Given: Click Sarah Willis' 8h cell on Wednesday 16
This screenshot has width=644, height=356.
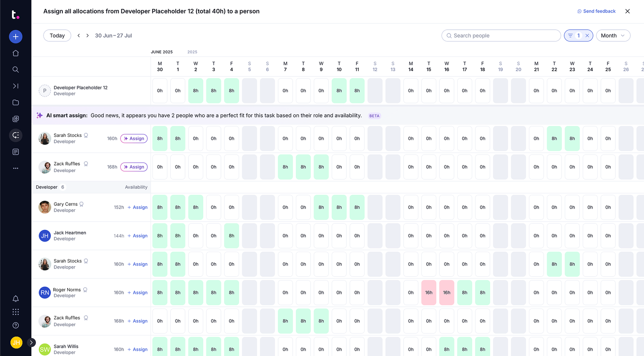Looking at the screenshot, I should coord(447,347).
